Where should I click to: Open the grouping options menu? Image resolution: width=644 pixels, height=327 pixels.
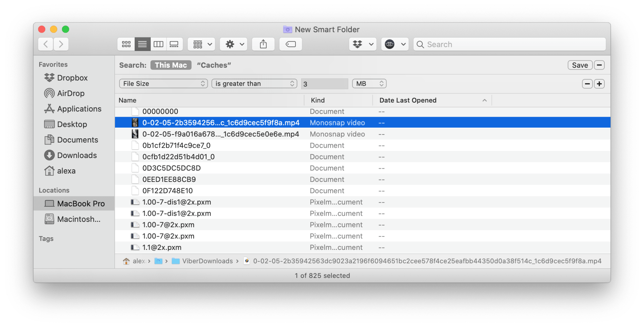(x=201, y=44)
